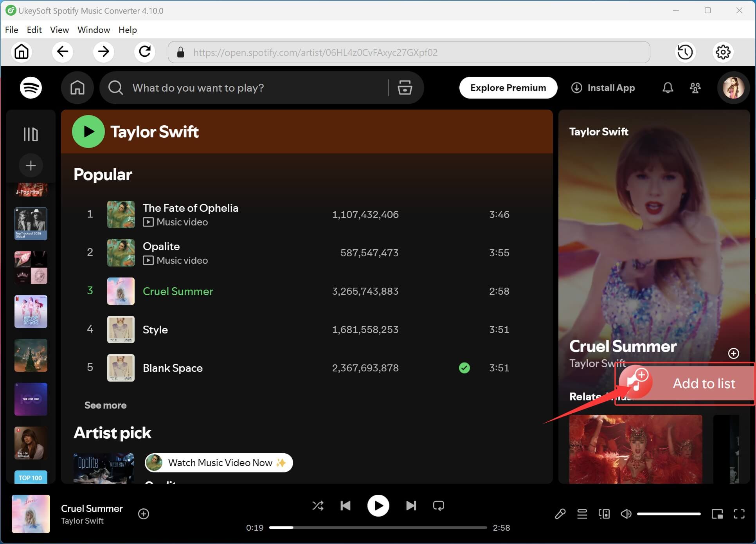The image size is (756, 544).
Task: Open the Top Tracks of 2025 Global playlist
Action: click(x=31, y=223)
